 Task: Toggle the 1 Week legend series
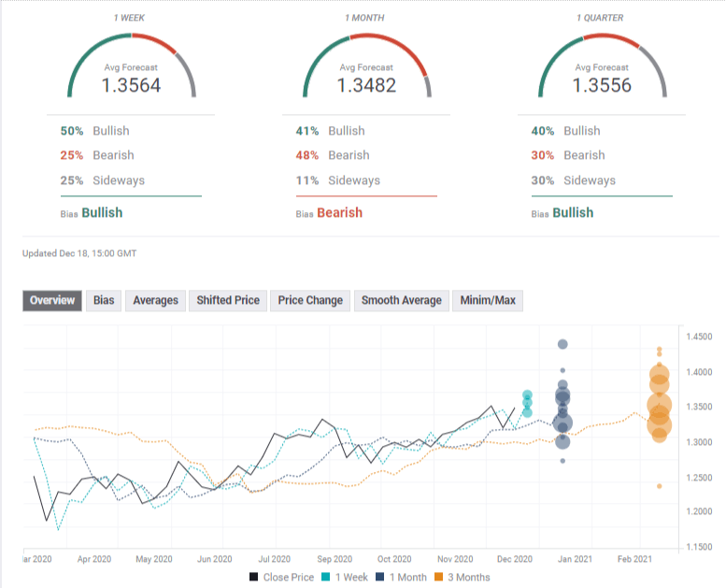[x=348, y=577]
